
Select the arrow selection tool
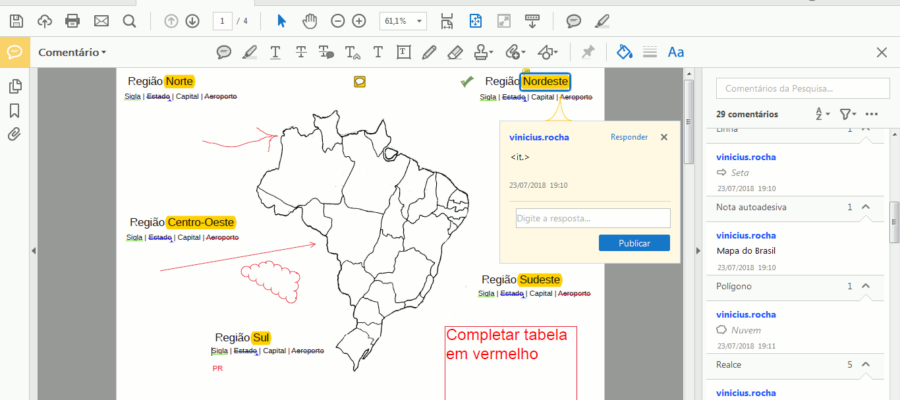(281, 21)
